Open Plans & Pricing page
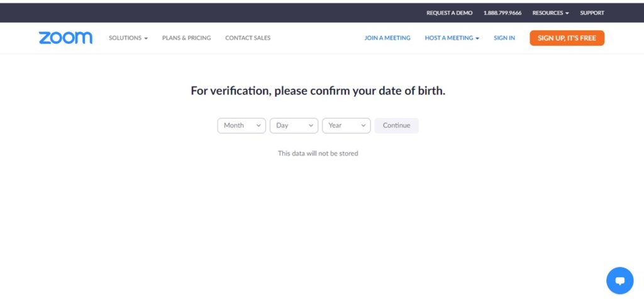The width and height of the screenshot is (644, 299). tap(186, 38)
